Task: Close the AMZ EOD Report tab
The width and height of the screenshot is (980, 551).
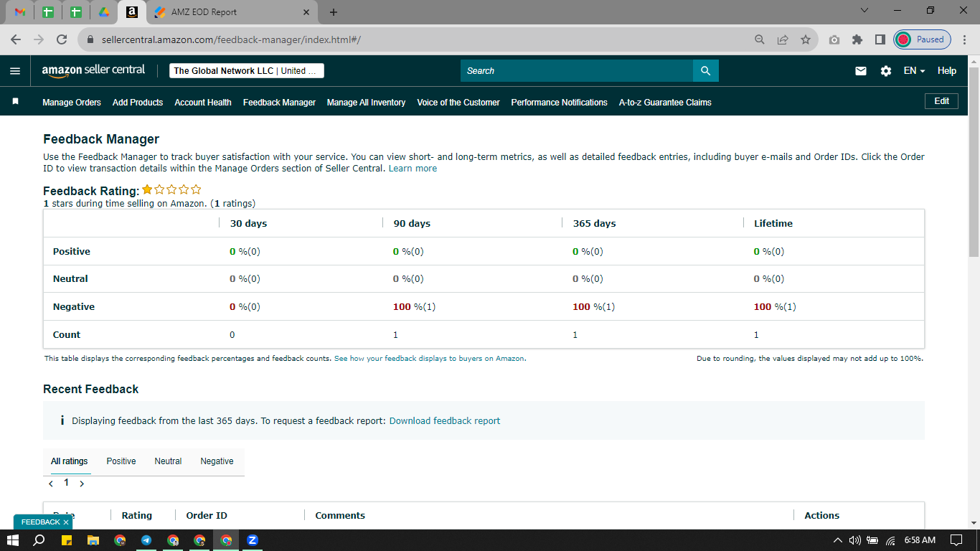Action: point(306,12)
